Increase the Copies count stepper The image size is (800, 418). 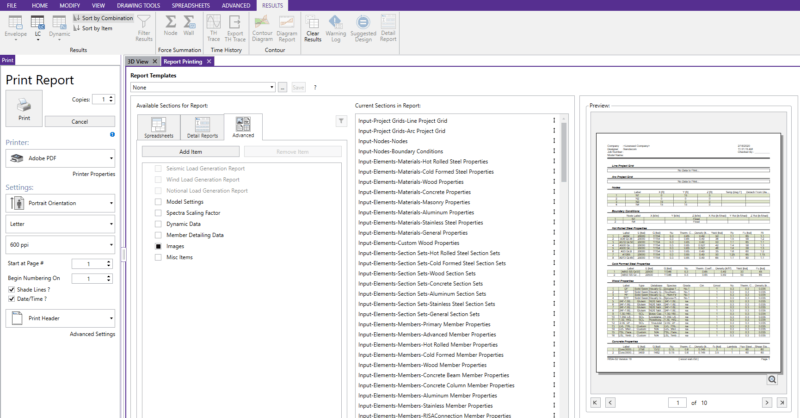click(109, 98)
